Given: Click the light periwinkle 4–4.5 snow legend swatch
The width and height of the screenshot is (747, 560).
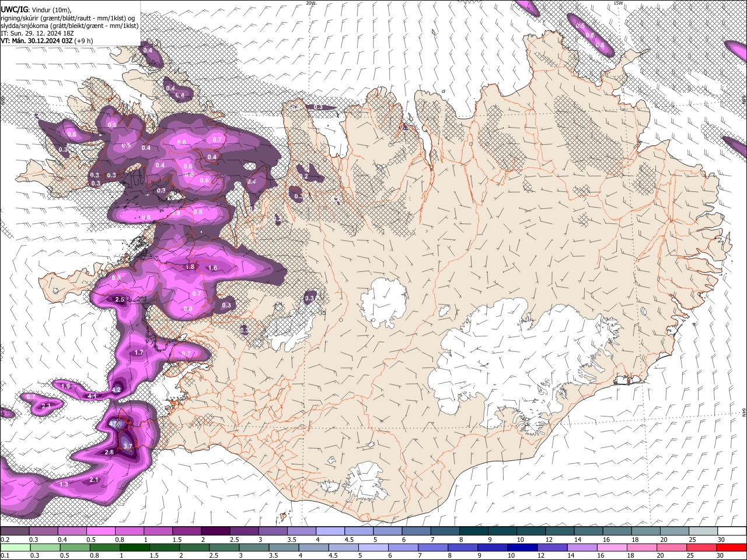Looking at the screenshot, I should (330, 531).
